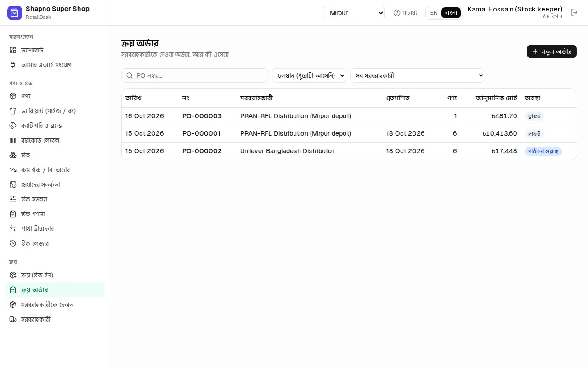
Task: Open সরবরাহকারীকে ফেরত in the sidebar
Action: [x=55, y=305]
